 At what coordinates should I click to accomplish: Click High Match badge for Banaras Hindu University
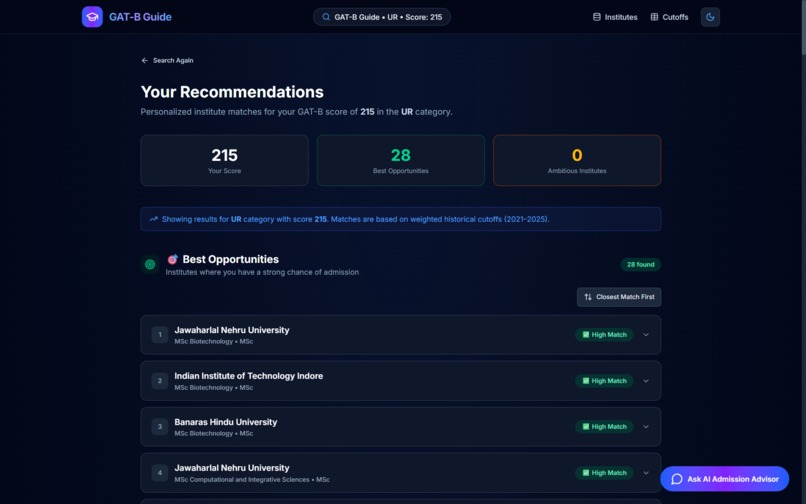(604, 427)
